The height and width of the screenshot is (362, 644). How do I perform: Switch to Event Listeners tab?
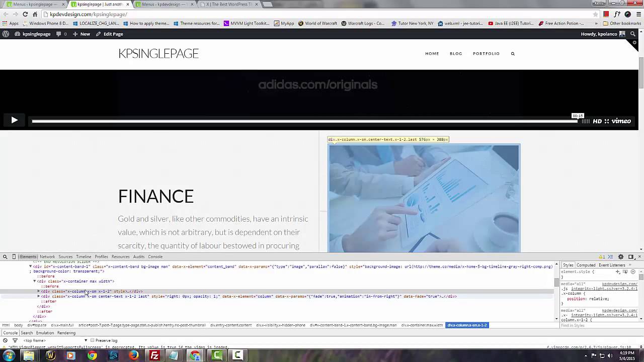tap(612, 265)
